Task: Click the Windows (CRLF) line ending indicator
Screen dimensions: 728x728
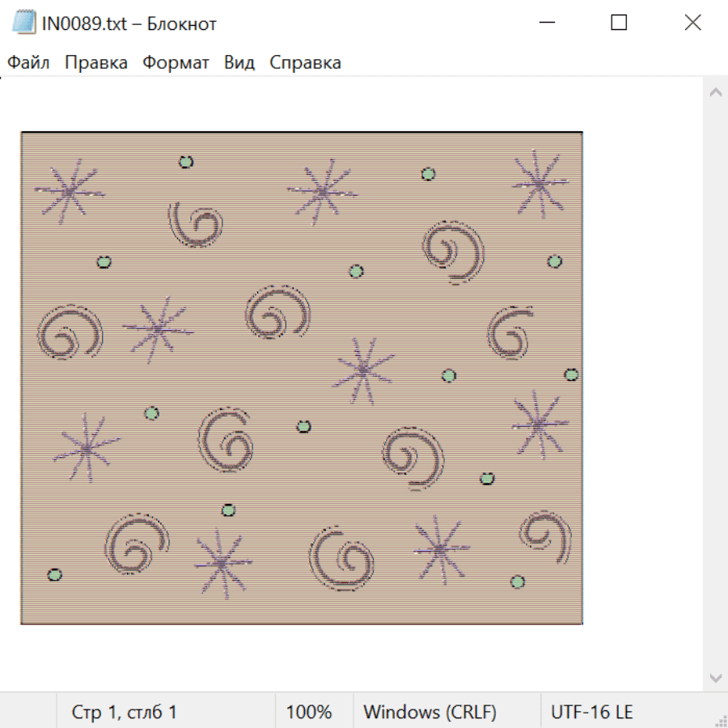Action: pos(430,712)
